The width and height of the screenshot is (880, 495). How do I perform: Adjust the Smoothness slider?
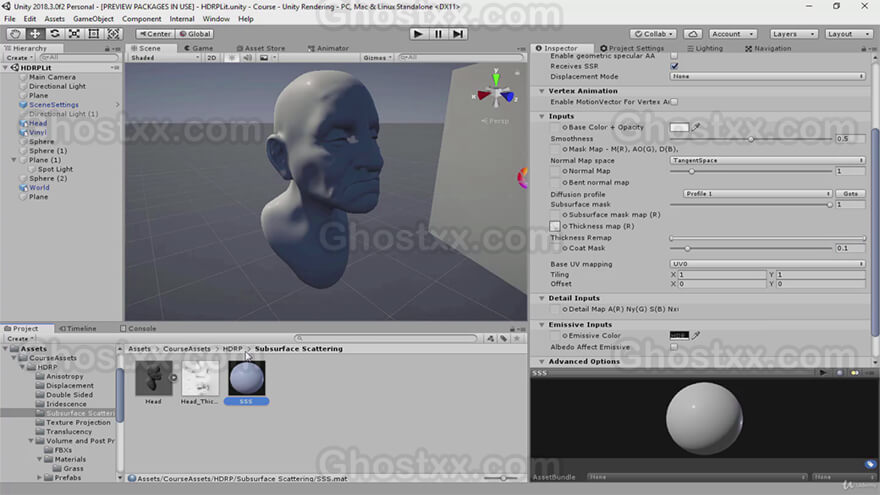coord(751,139)
